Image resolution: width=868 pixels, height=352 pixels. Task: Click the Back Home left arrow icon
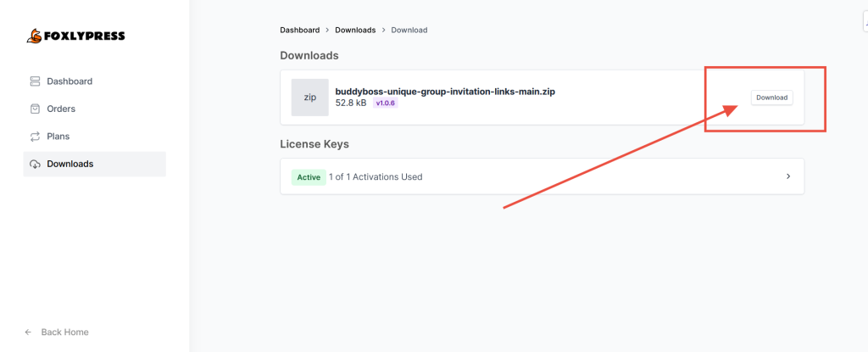[x=28, y=332]
